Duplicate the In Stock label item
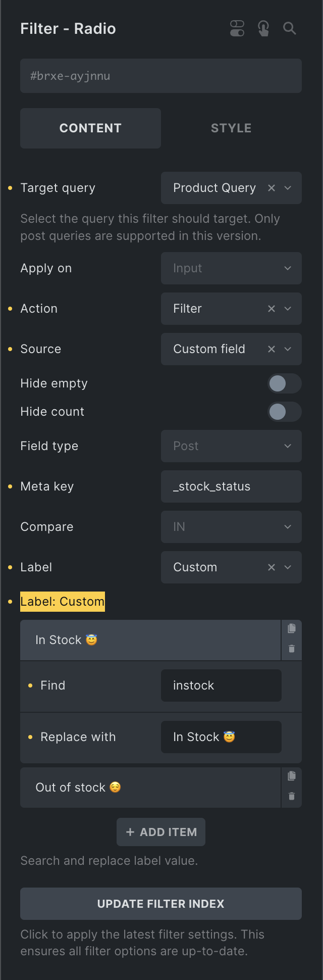 [x=292, y=628]
